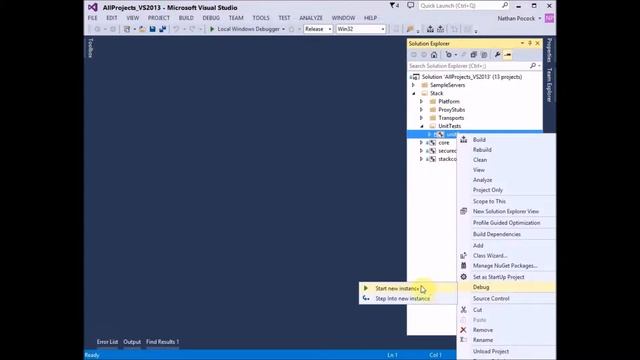This screenshot has width=640, height=360.
Task: Click the red Remove X icon
Action: [x=463, y=330]
